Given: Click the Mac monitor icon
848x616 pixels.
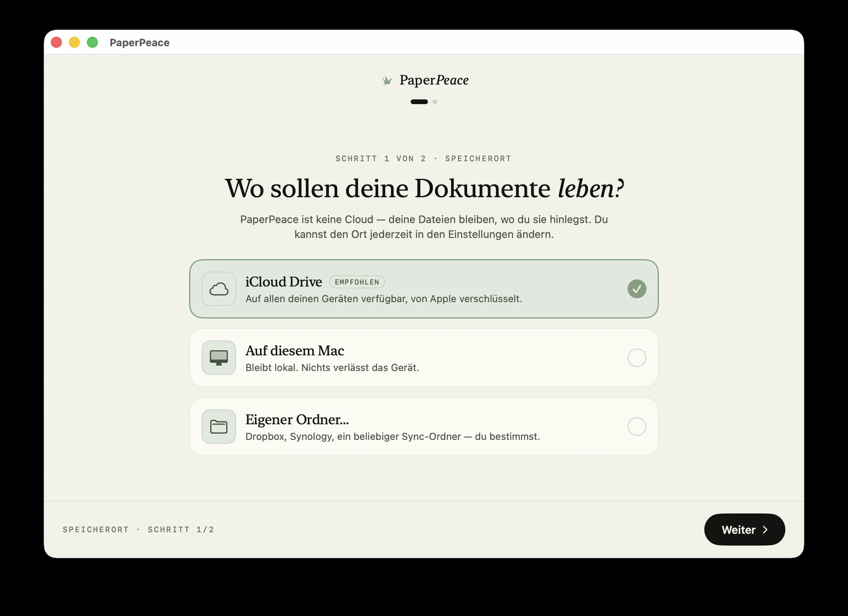Looking at the screenshot, I should tap(219, 357).
